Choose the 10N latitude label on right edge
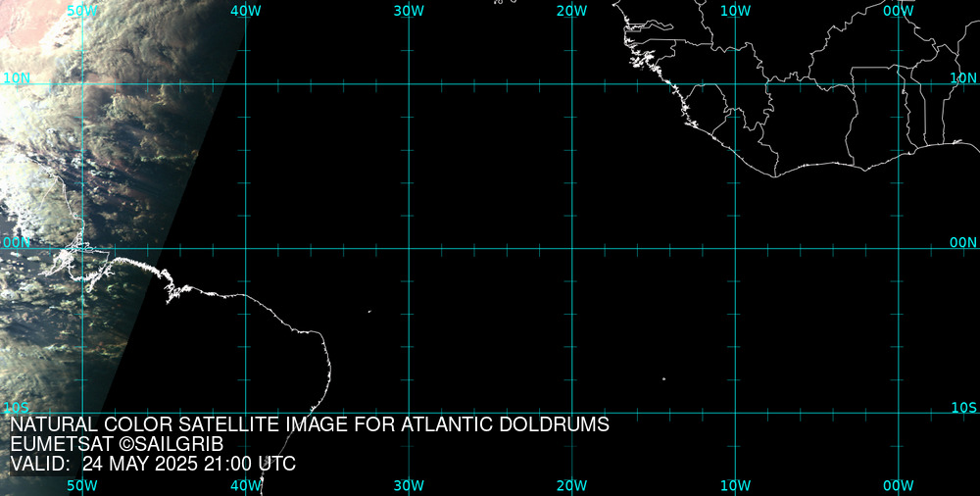The image size is (980, 496). pyautogui.click(x=963, y=78)
